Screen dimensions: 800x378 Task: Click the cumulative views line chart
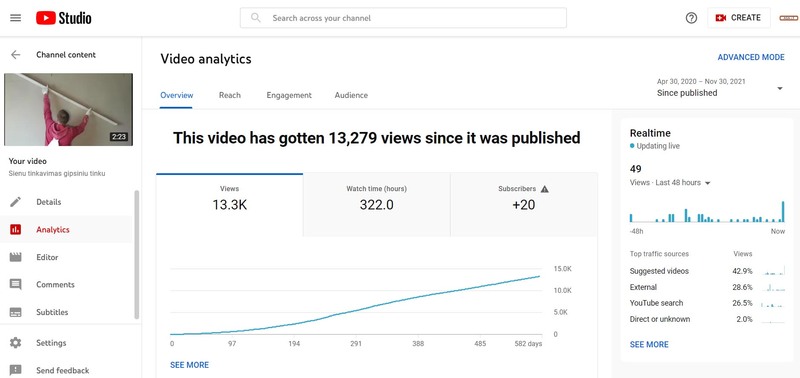coord(355,301)
